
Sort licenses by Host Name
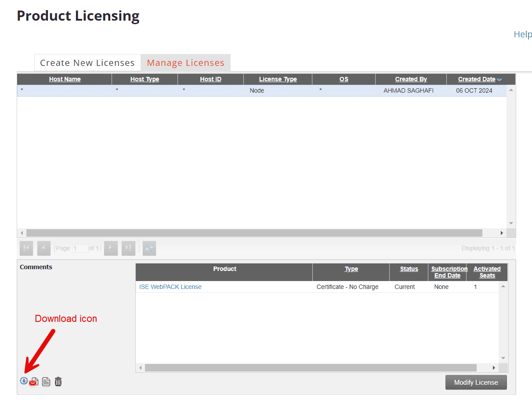point(65,79)
